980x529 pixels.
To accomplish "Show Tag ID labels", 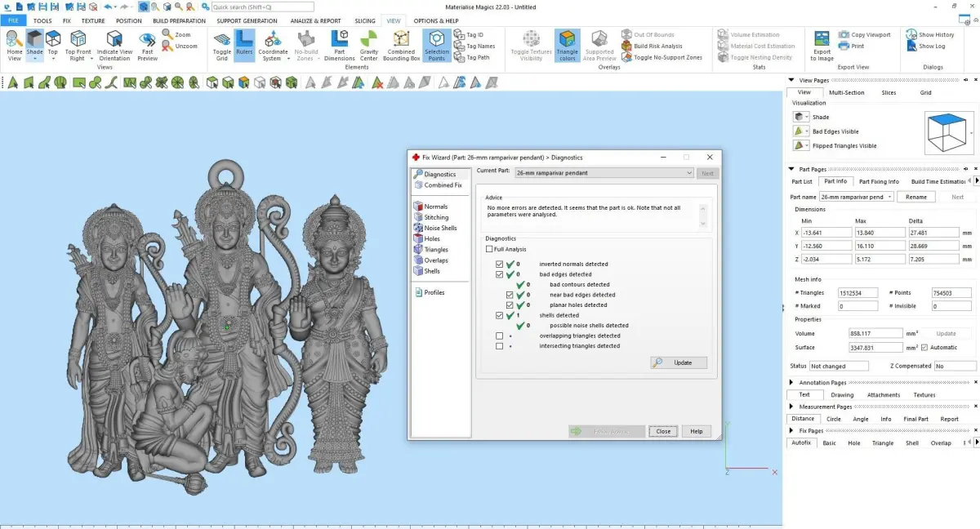I will point(469,35).
